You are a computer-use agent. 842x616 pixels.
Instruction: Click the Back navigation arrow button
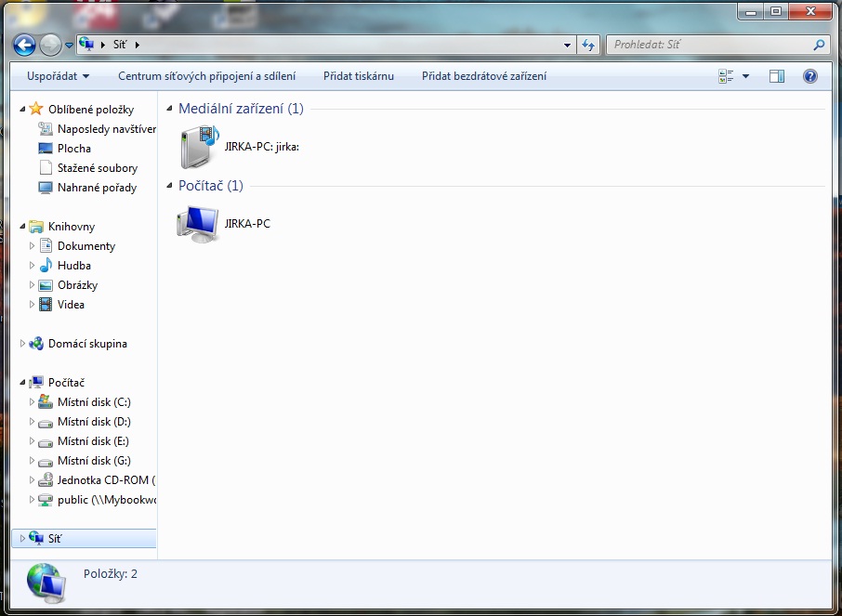pos(25,45)
